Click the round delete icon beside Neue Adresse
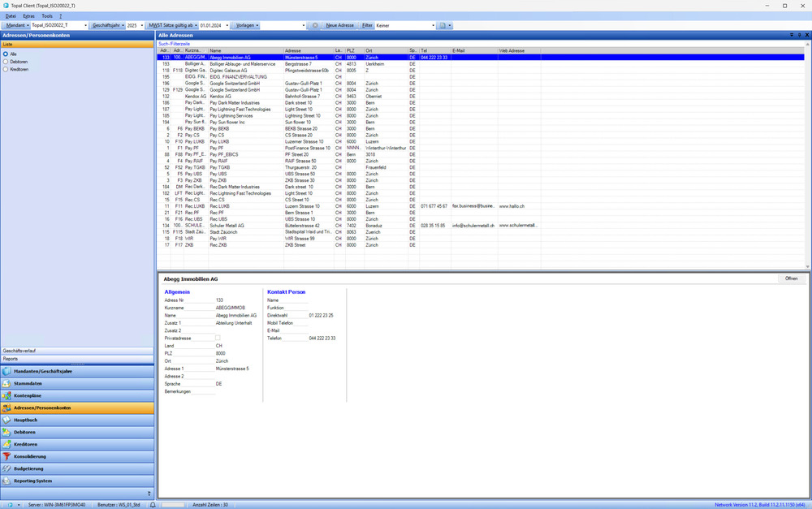 pyautogui.click(x=315, y=25)
